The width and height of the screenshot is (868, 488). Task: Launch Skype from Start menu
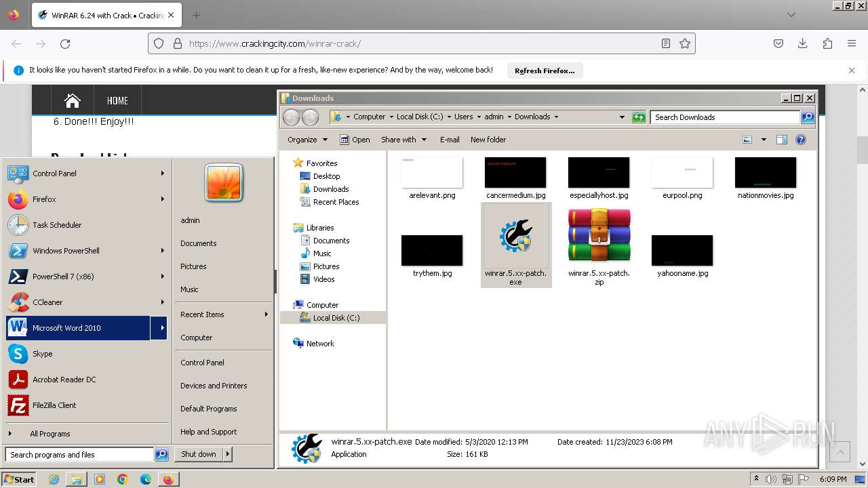click(87, 354)
